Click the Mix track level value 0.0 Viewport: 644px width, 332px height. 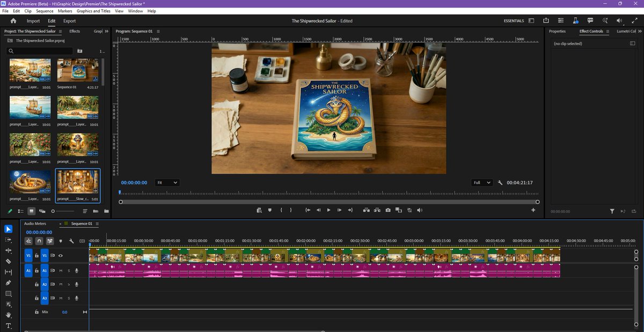(64, 312)
